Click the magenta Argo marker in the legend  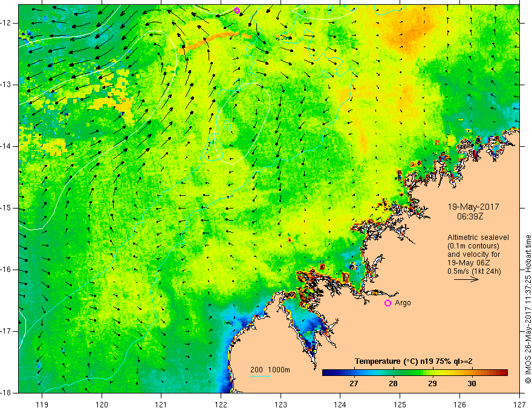(x=388, y=303)
